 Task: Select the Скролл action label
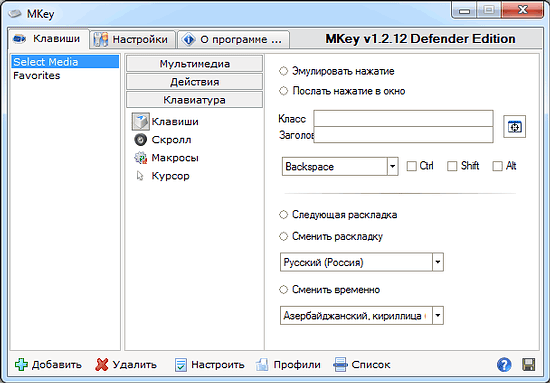coord(172,140)
